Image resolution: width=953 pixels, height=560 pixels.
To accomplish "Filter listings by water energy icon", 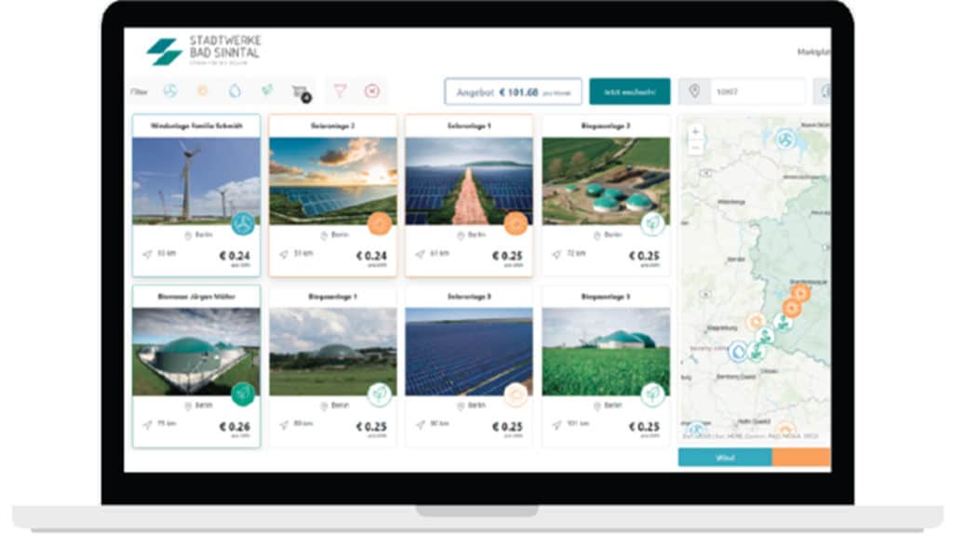I will click(x=234, y=91).
